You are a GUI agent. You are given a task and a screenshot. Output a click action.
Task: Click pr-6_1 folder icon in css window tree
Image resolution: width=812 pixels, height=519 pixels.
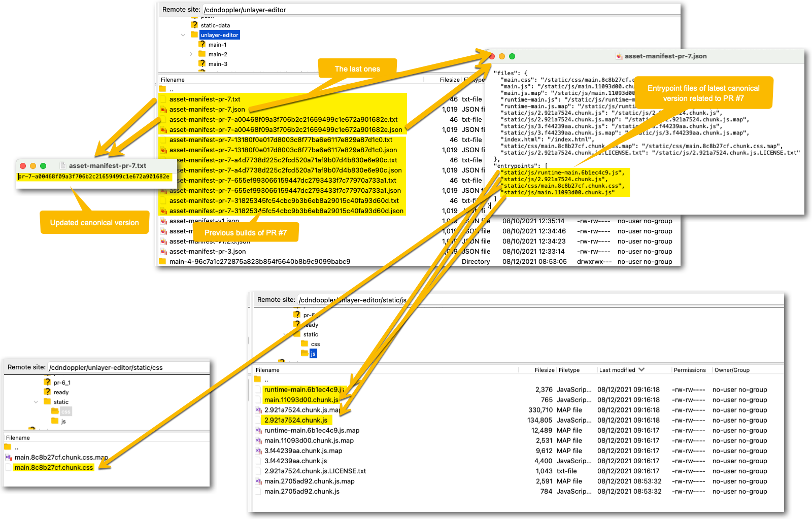click(47, 382)
